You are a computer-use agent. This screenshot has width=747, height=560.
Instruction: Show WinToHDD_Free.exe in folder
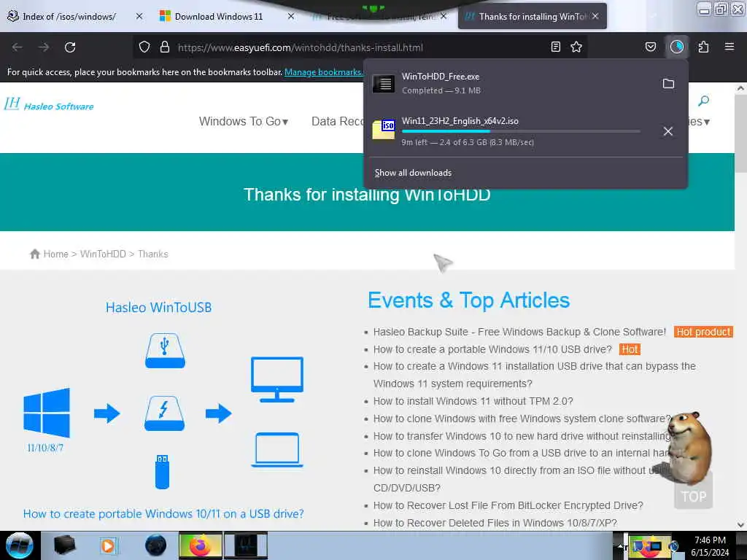[668, 84]
